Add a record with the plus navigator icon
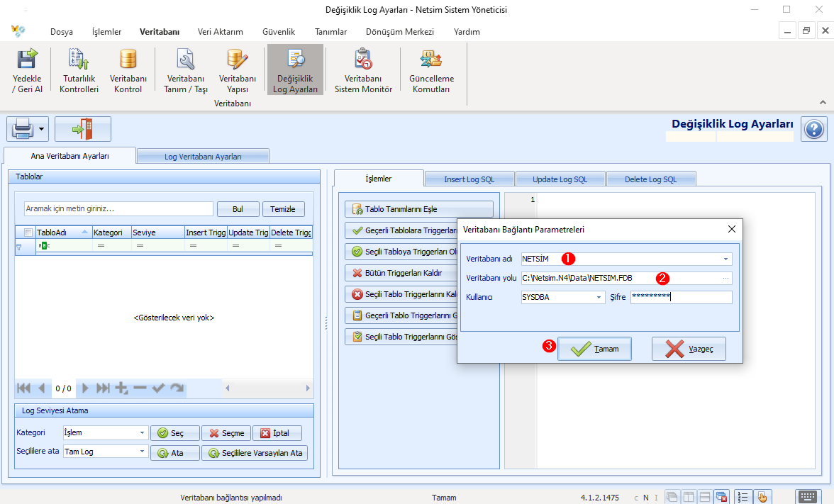834x504 pixels. point(122,388)
